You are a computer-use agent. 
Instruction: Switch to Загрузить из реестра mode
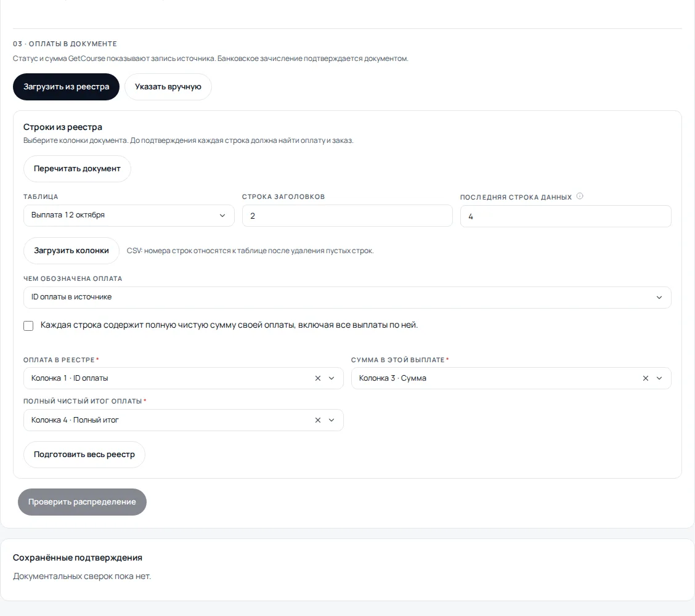pyautogui.click(x=66, y=87)
